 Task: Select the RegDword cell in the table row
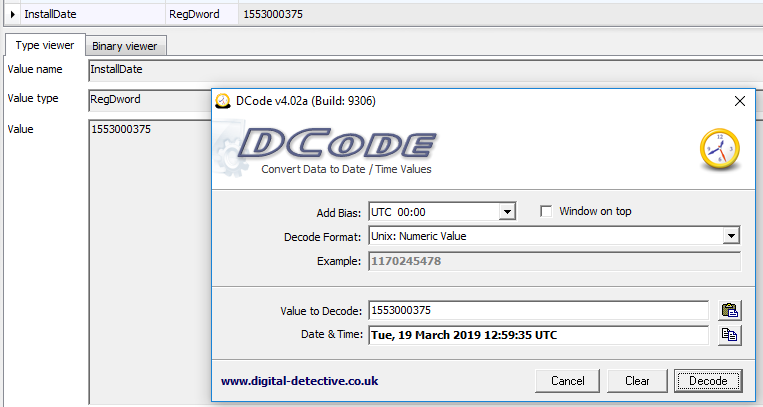(202, 15)
